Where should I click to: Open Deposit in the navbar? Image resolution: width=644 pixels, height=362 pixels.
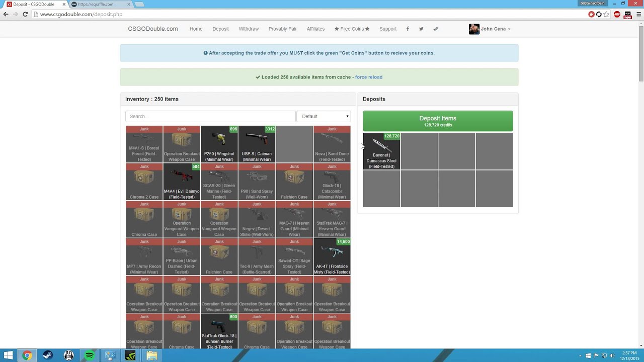pyautogui.click(x=220, y=29)
